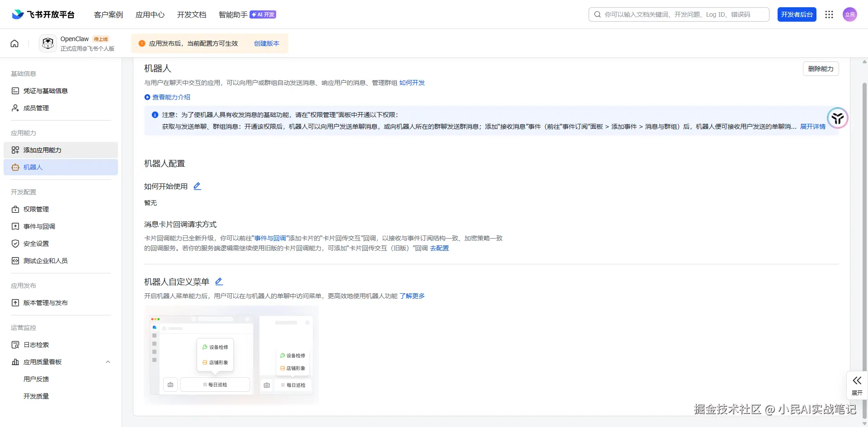This screenshot has height=427, width=868.
Task: Click the 事件与回调 icon
Action: [15, 226]
